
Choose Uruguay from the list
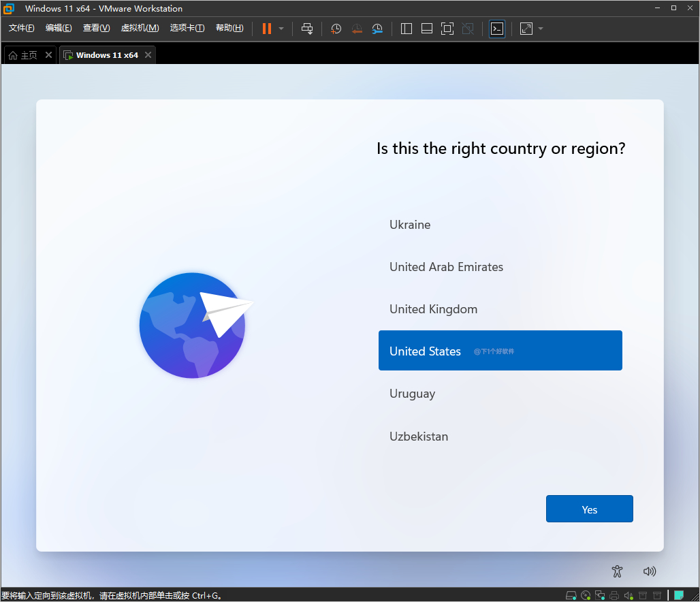500,394
